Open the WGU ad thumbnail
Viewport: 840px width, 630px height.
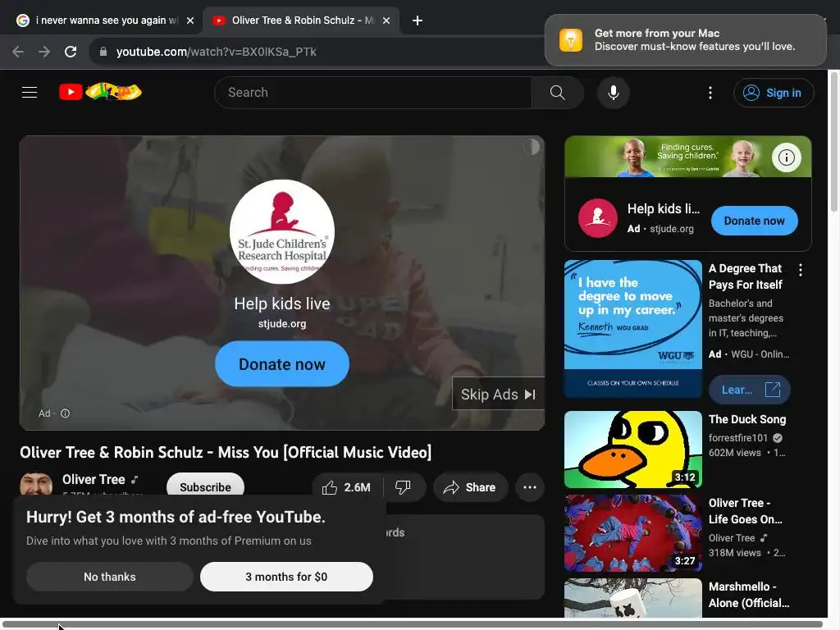[x=633, y=329]
